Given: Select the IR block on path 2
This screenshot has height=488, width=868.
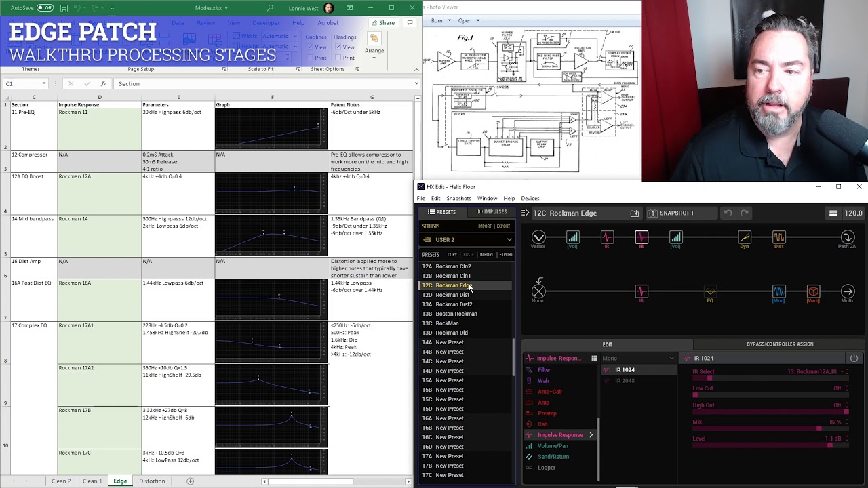Looking at the screenshot, I should click(642, 291).
